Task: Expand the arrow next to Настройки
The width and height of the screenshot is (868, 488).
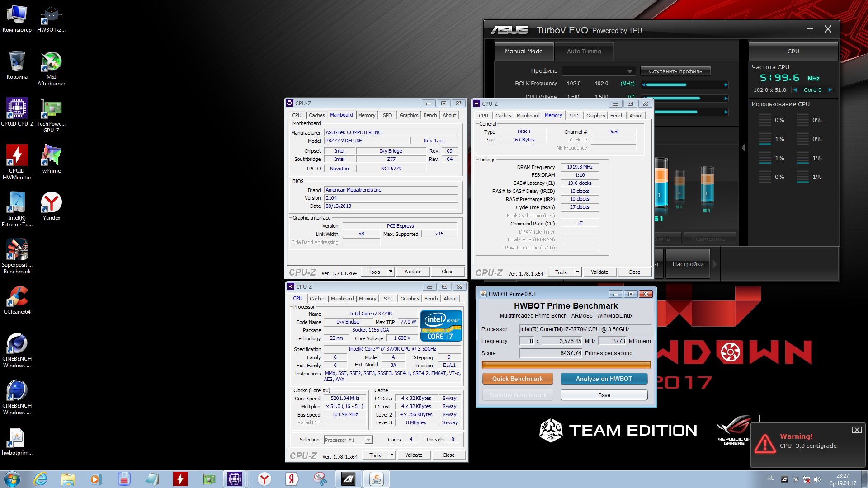Action: click(x=715, y=264)
